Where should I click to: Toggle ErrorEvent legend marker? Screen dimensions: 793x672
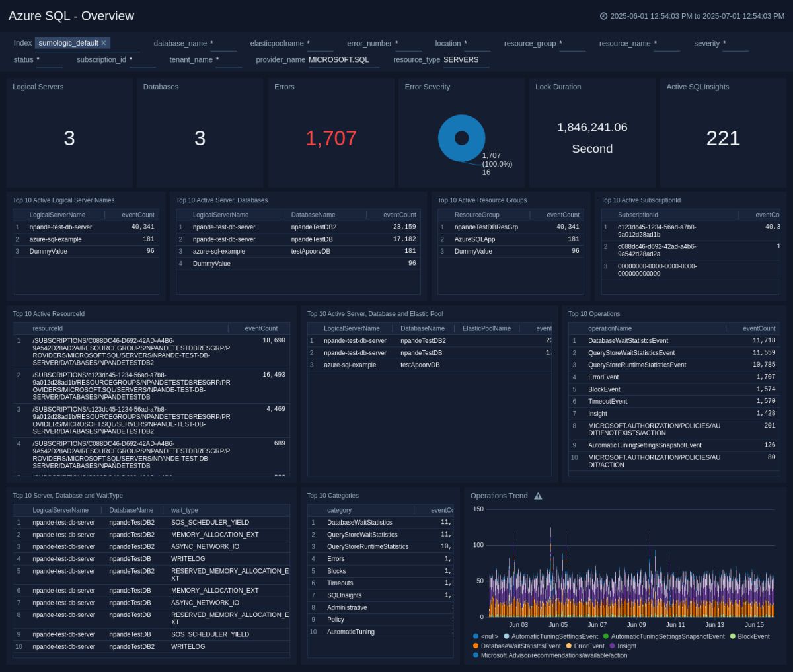[x=568, y=646]
